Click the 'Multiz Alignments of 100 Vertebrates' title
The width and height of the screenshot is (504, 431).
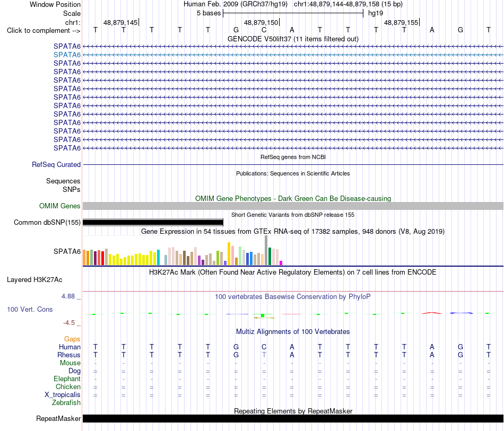pos(293,332)
